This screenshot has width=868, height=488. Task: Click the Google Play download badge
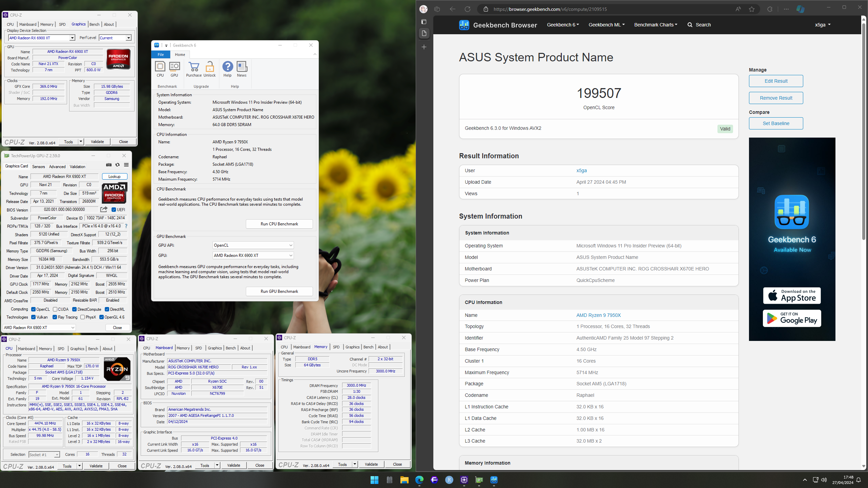792,319
